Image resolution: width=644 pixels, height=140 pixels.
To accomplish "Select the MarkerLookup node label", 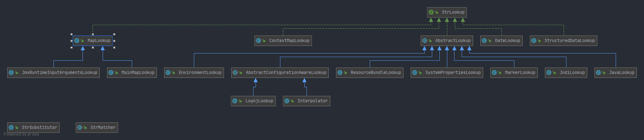I will click(520, 73).
